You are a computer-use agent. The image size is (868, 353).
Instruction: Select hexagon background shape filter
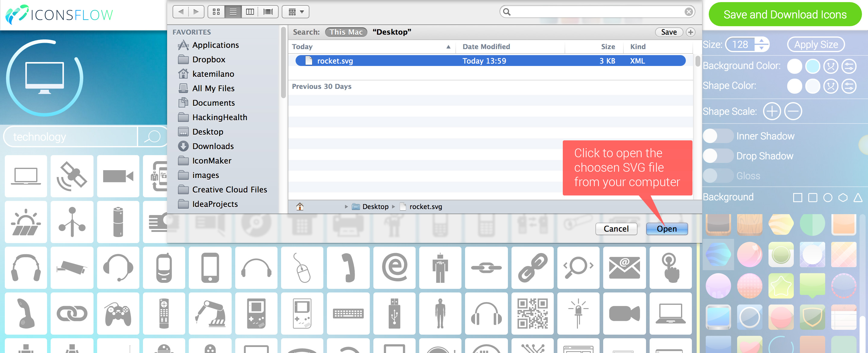tap(843, 198)
